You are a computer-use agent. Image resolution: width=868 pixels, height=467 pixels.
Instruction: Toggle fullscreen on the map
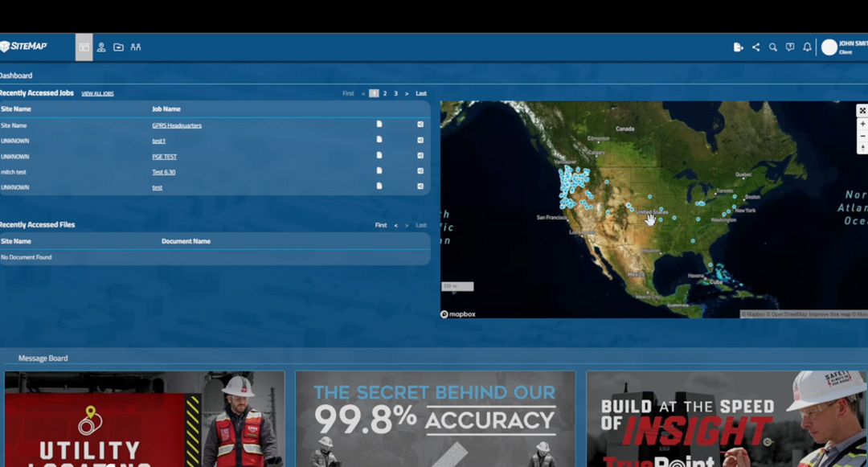[862, 111]
